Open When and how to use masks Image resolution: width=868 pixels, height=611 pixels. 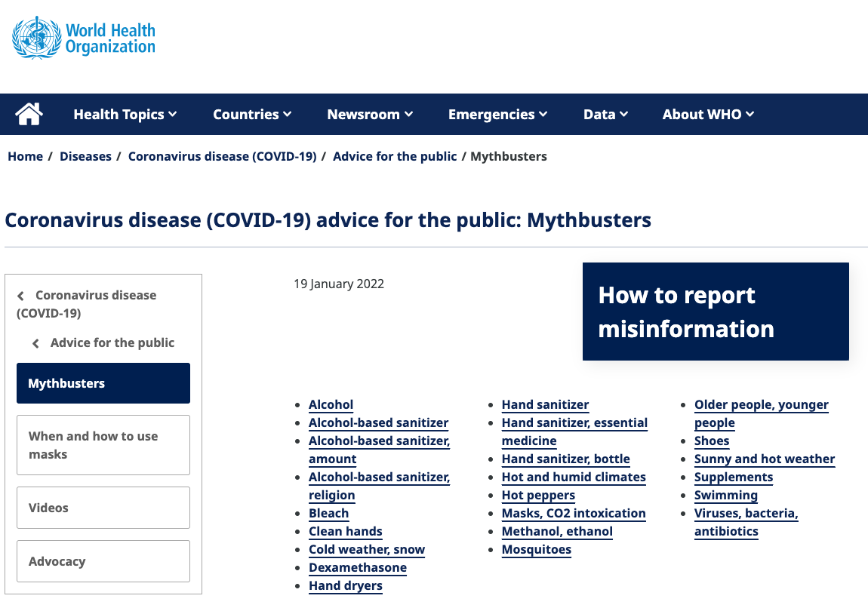pyautogui.click(x=103, y=445)
